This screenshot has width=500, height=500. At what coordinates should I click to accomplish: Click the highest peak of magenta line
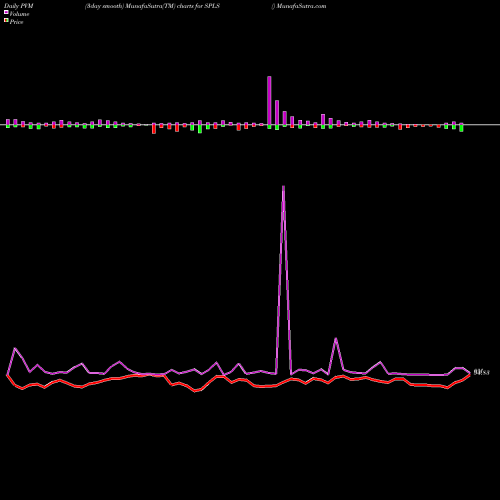283,187
